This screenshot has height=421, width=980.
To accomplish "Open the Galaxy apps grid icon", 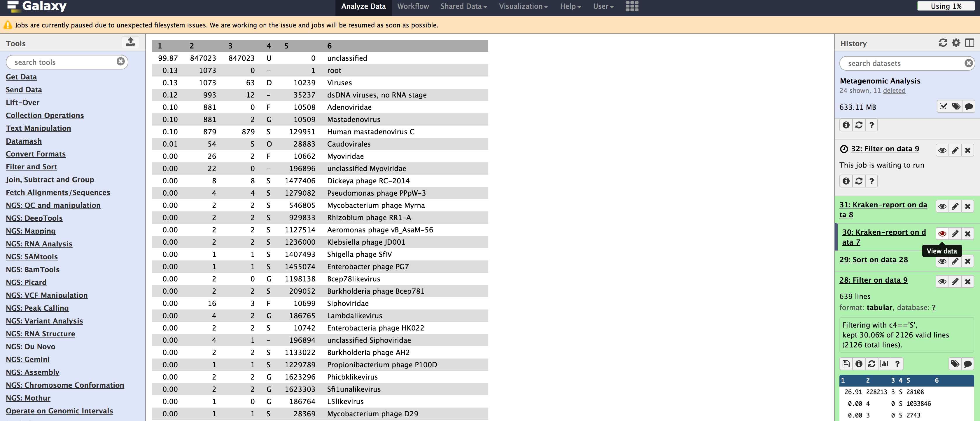I will click(632, 6).
